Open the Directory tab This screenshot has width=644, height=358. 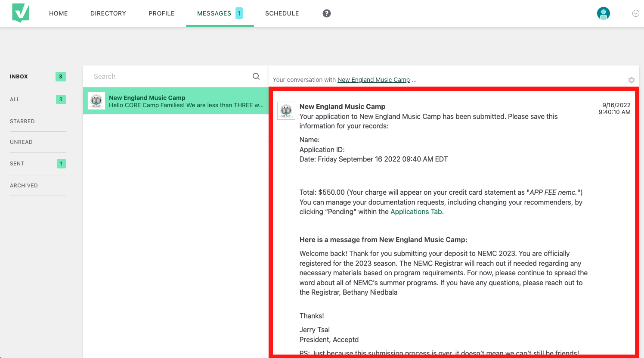tap(108, 13)
